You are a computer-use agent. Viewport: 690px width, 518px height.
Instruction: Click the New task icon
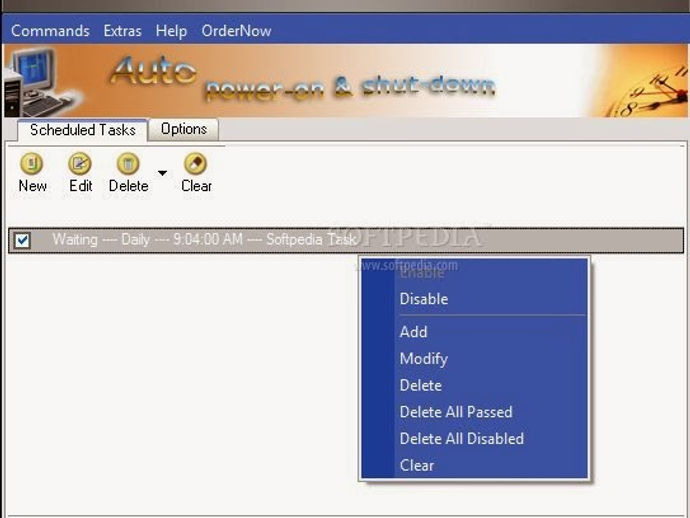click(x=32, y=164)
